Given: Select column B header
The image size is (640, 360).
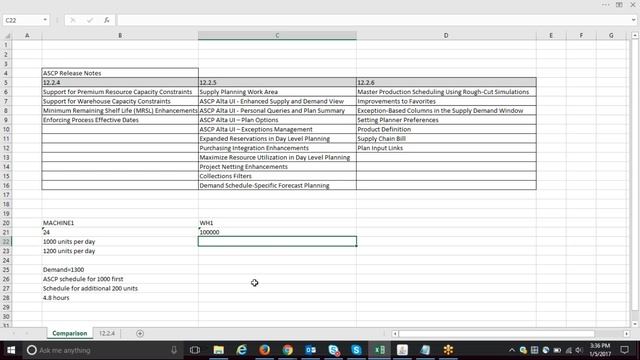Looking at the screenshot, I should pos(120,36).
